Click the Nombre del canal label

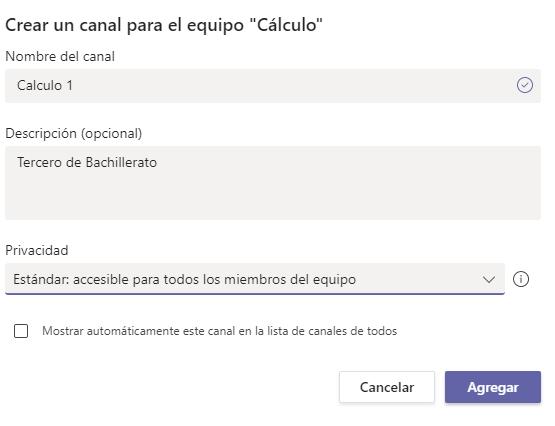[60, 57]
